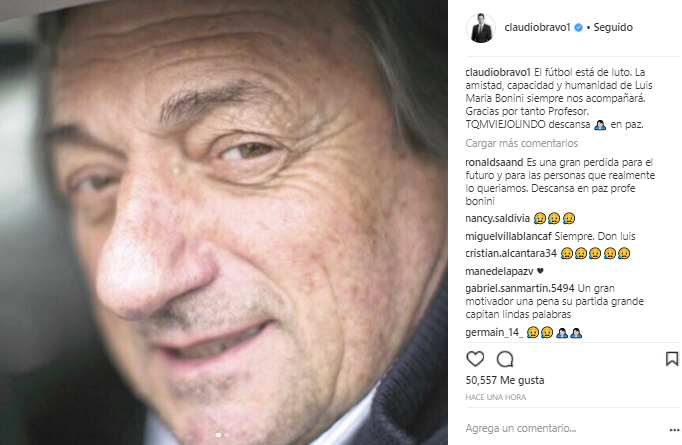Viewport: 682px width, 445px height.
Task: Click the Hace una hora timestamp
Action: tap(495, 397)
